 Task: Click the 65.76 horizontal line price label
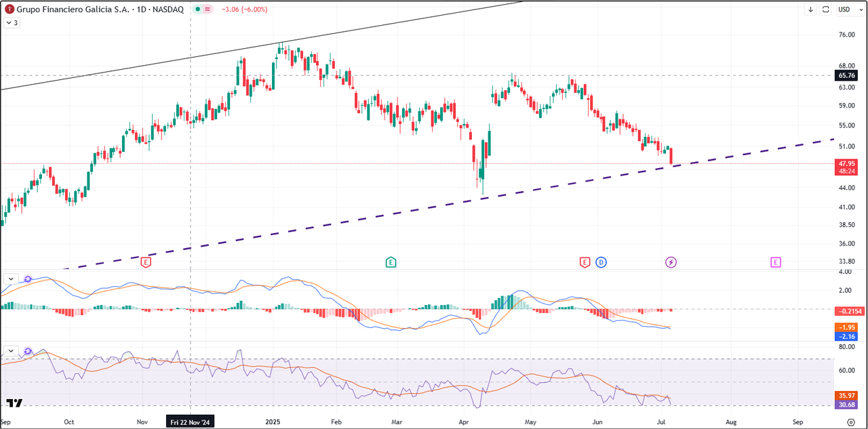847,75
